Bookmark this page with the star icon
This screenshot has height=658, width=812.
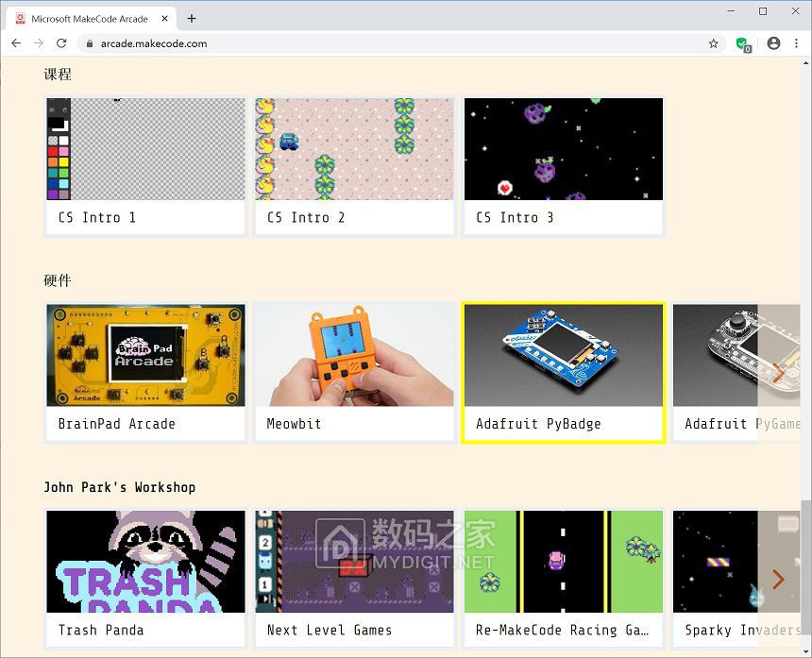coord(714,43)
